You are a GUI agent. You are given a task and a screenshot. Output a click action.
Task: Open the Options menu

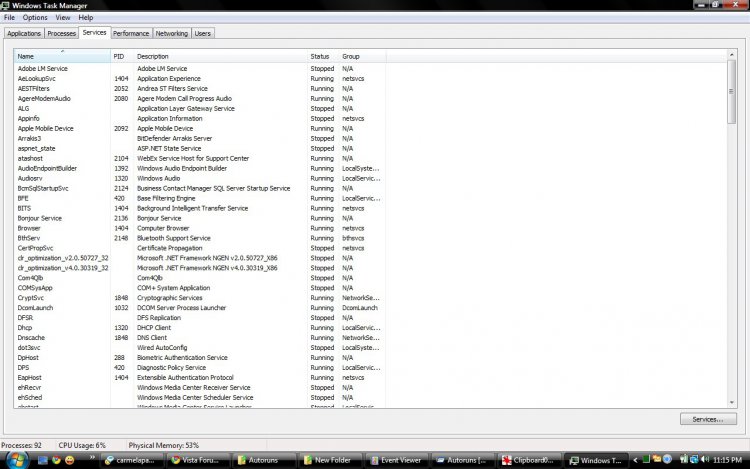pos(35,18)
